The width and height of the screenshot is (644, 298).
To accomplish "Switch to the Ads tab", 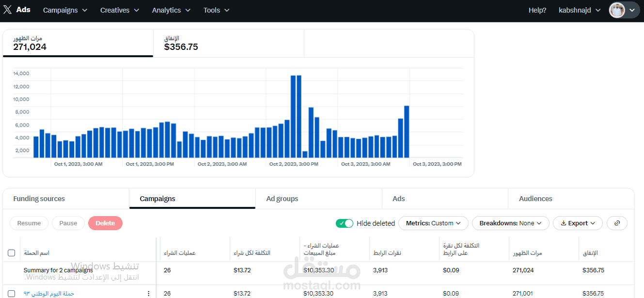I will click(445, 199).
